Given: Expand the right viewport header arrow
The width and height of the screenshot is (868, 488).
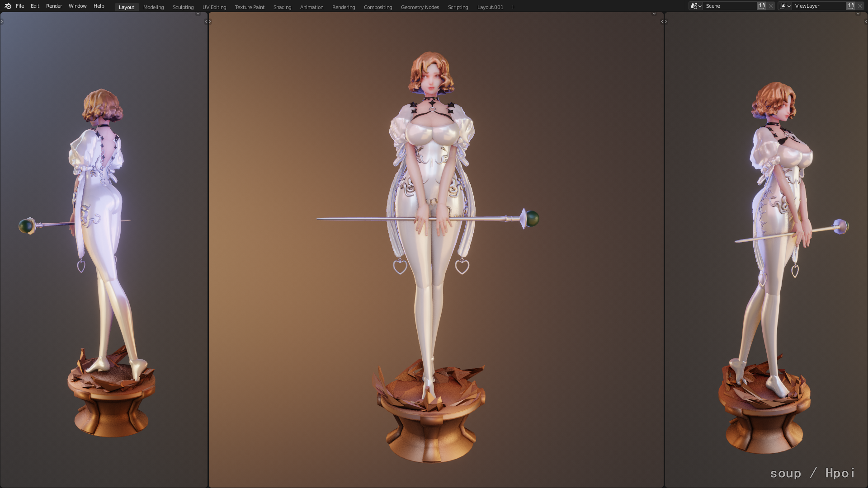Looking at the screenshot, I should [858, 14].
